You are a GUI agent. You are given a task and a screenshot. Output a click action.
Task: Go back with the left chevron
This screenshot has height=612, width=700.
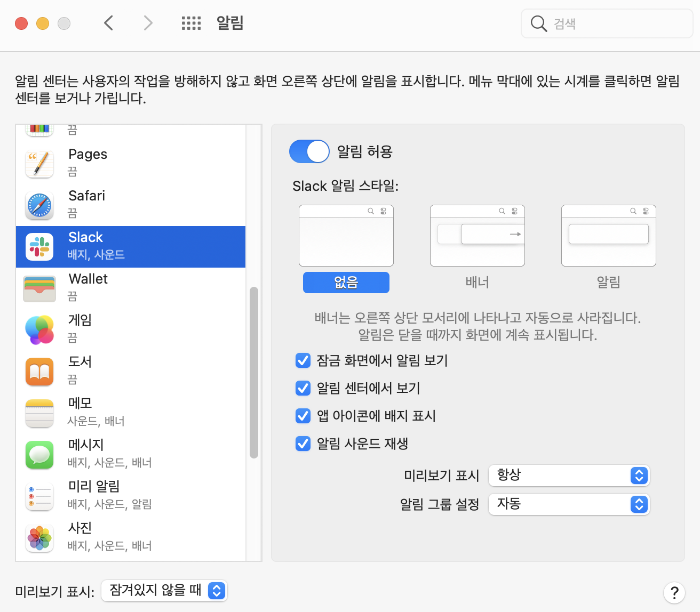[108, 23]
